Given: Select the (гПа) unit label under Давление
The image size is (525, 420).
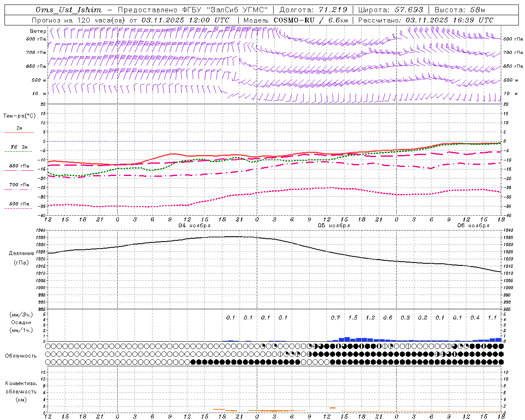Looking at the screenshot, I should point(21,263).
